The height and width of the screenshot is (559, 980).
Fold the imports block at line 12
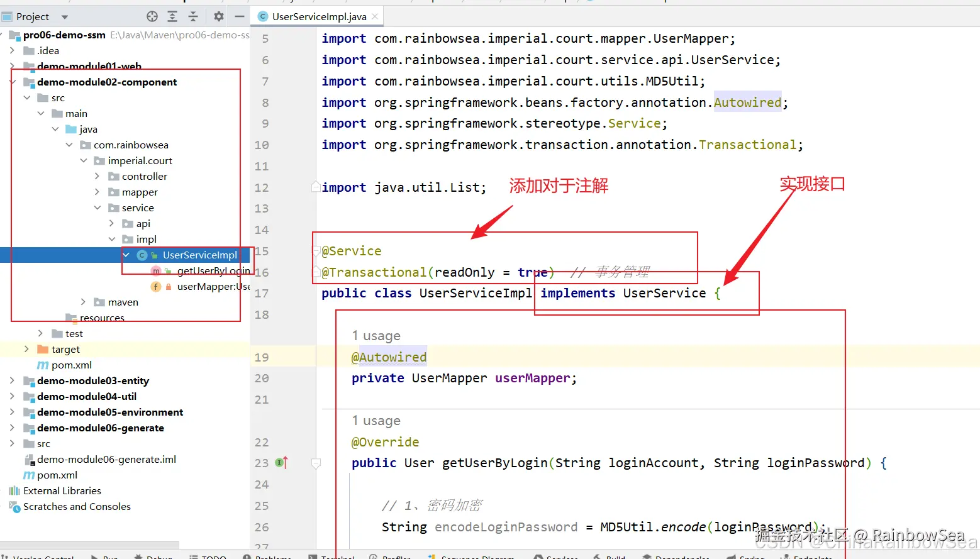tap(316, 187)
